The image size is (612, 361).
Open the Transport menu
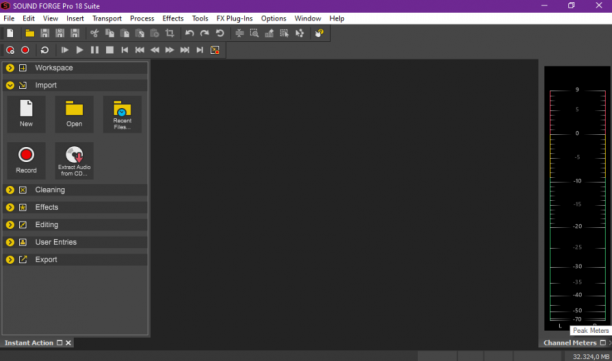pos(107,18)
